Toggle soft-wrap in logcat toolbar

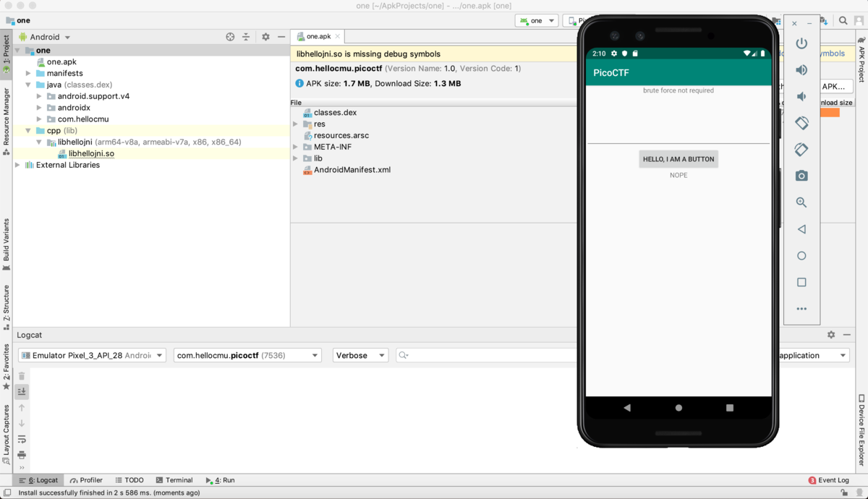22,439
